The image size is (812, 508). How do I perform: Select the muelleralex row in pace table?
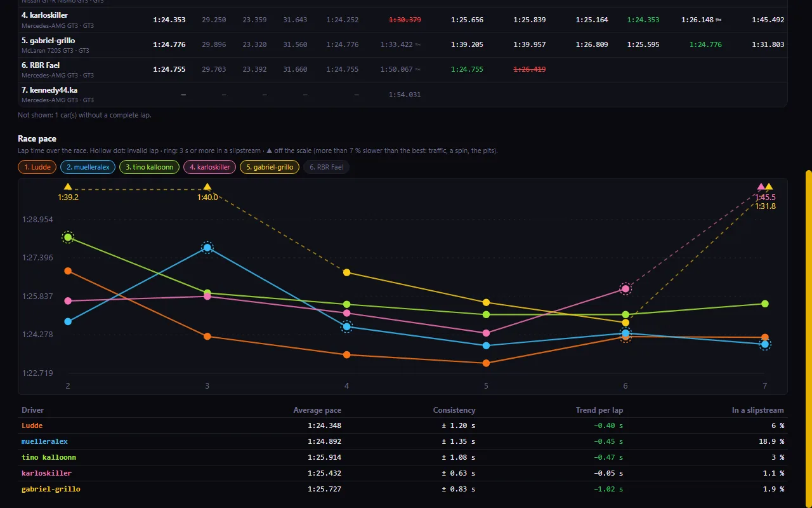(403, 441)
